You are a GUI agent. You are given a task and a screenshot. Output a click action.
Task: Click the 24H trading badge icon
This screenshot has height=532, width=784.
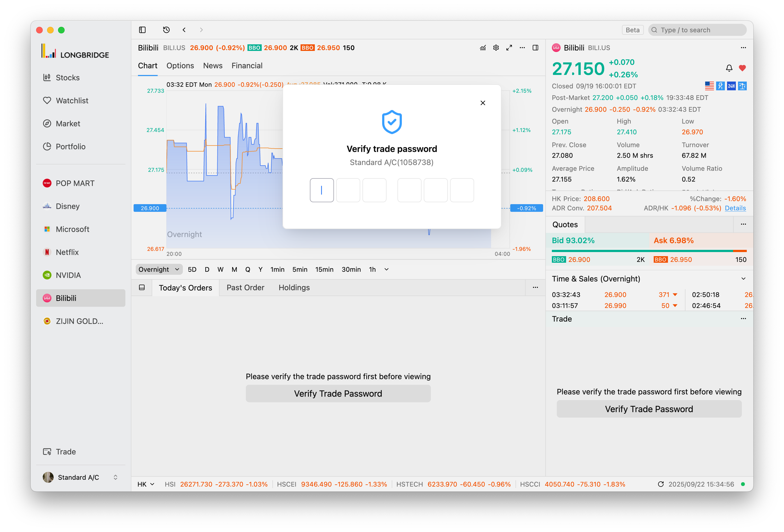point(731,86)
